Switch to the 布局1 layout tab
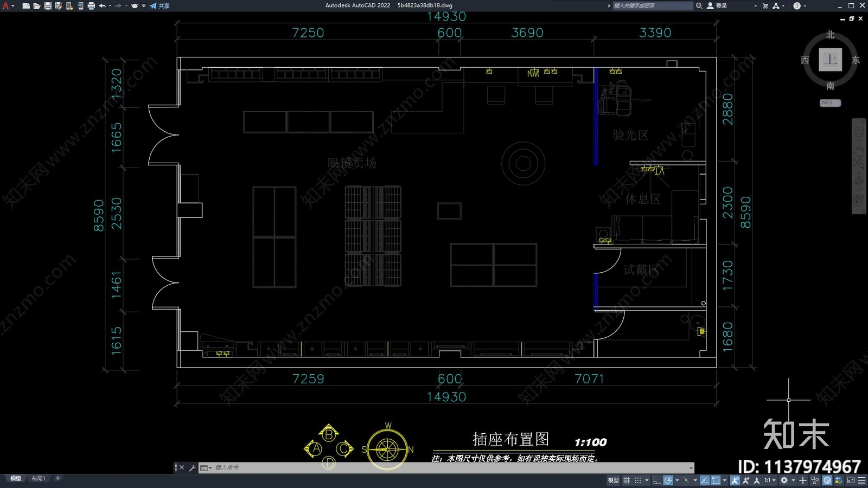 [x=38, y=478]
